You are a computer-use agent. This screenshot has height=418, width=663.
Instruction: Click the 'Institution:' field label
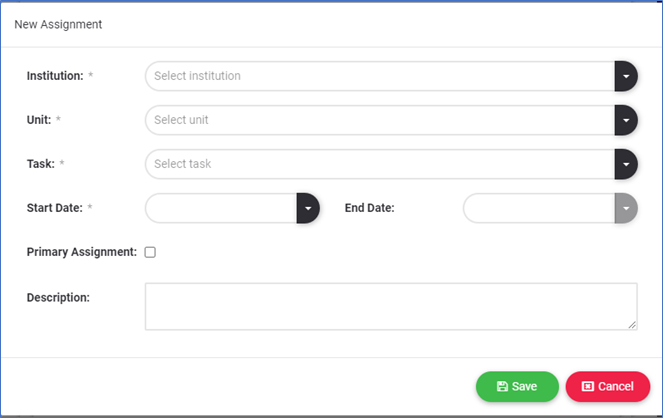coord(55,76)
